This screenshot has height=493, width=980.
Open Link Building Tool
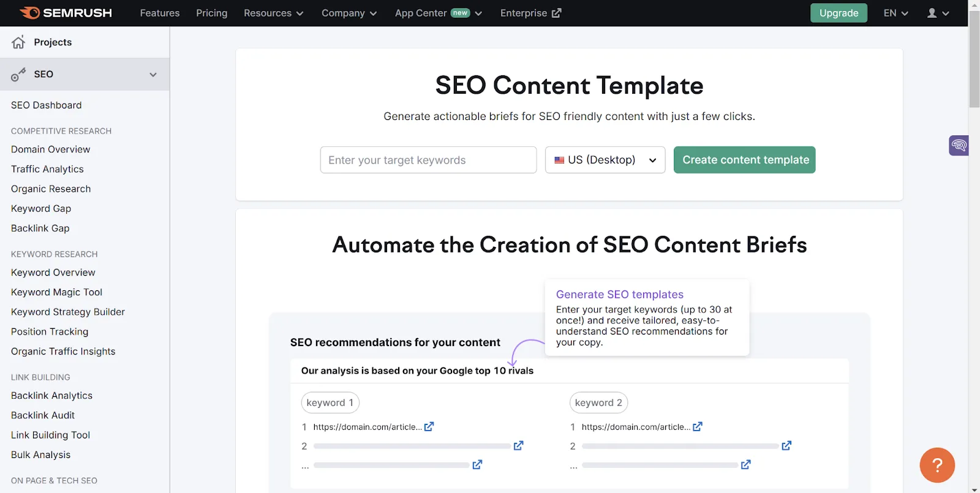50,435
